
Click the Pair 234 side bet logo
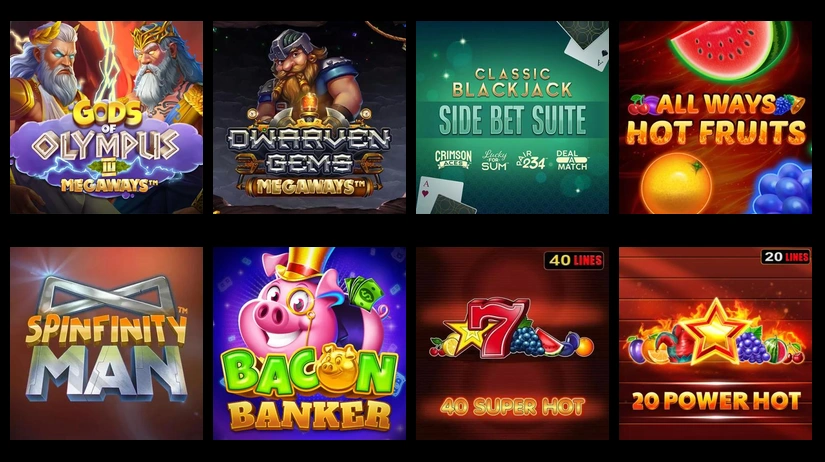(531, 160)
